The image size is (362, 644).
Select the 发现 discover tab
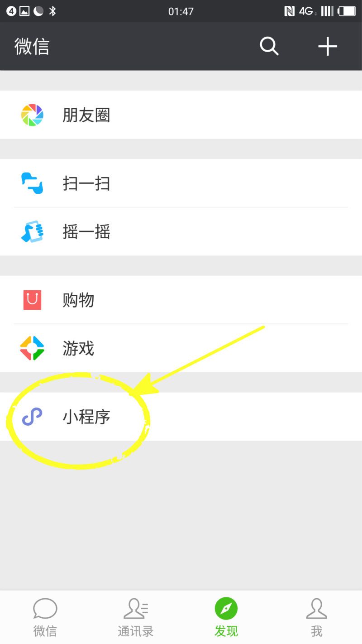tap(226, 617)
